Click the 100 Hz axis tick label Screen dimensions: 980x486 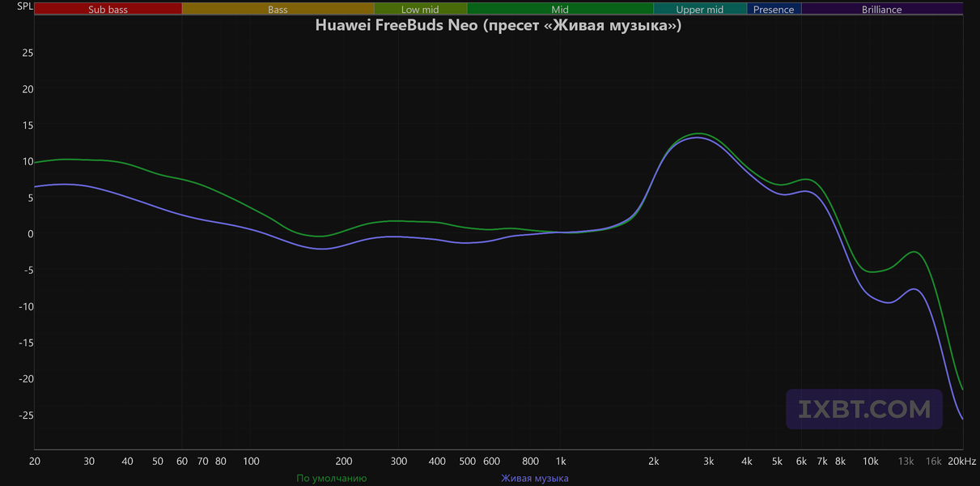pyautogui.click(x=251, y=461)
